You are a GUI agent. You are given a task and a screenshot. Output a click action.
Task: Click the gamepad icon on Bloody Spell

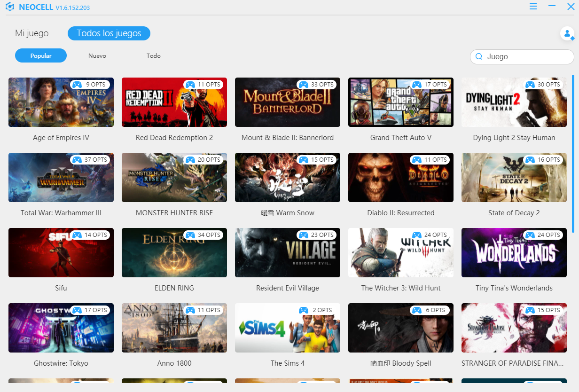(417, 310)
